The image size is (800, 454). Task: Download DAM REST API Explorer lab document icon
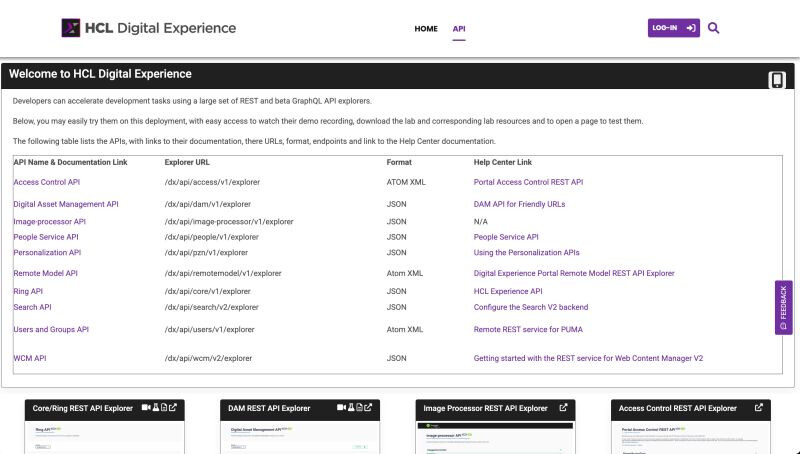point(359,408)
